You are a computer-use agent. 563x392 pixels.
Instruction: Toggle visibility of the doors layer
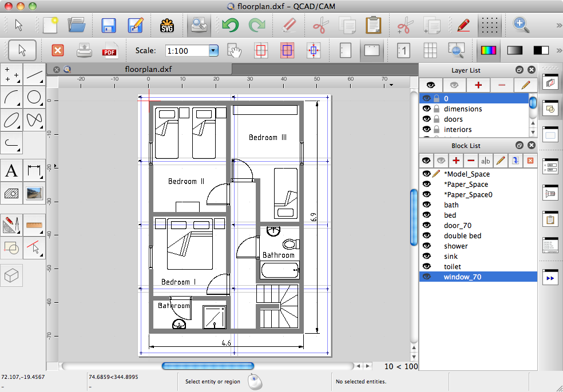coord(426,119)
